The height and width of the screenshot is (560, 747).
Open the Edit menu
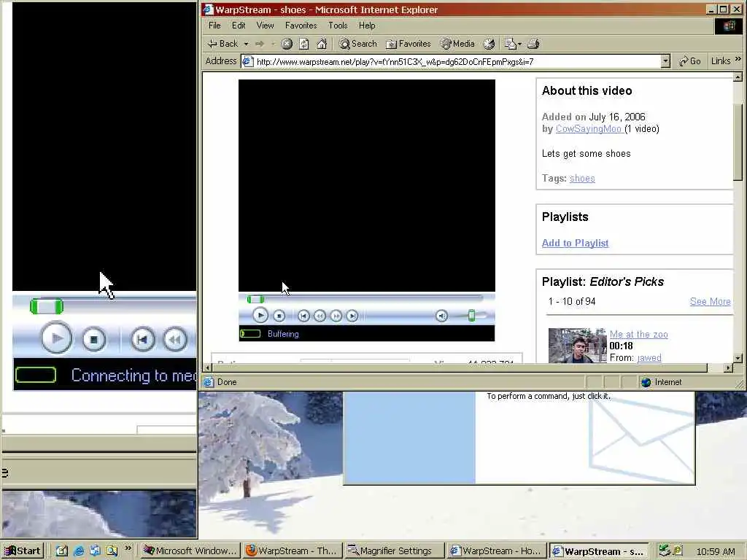(x=239, y=26)
